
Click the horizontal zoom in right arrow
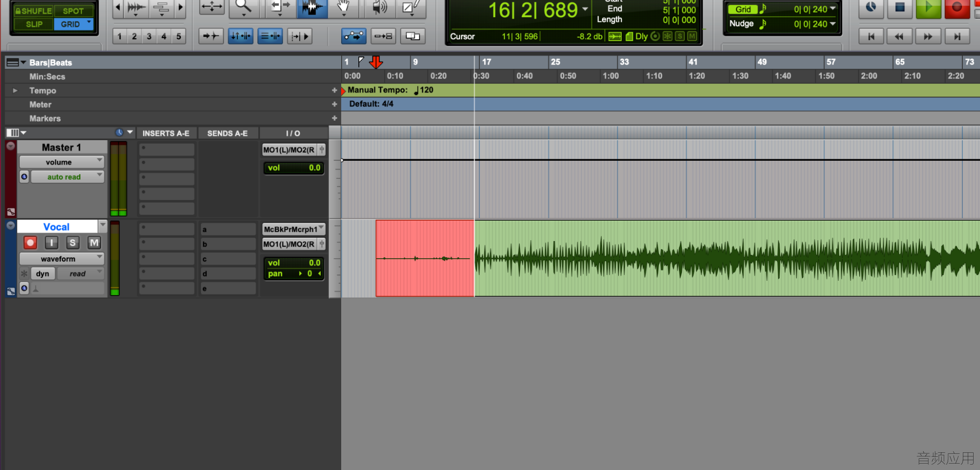pos(180,7)
